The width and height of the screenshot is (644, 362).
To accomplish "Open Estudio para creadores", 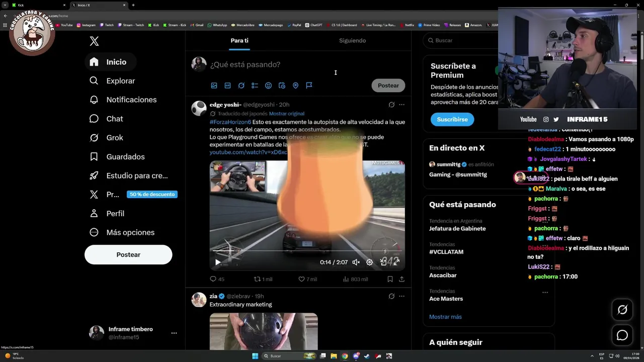I will coord(129,175).
